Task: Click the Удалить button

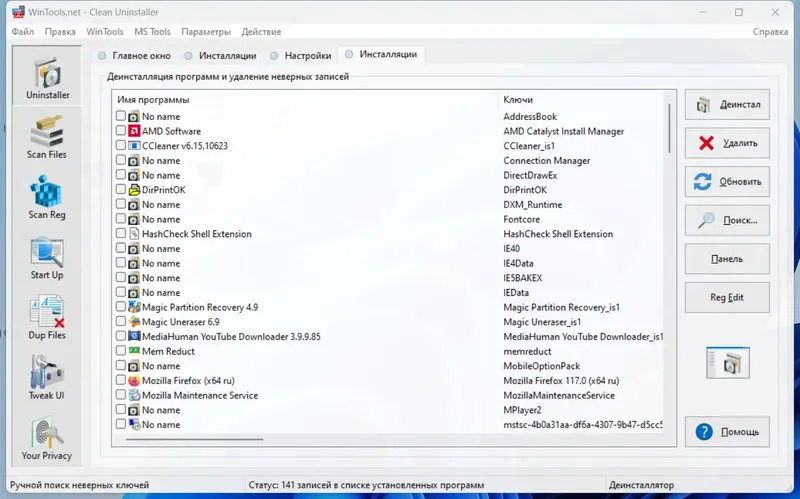Action: click(727, 143)
